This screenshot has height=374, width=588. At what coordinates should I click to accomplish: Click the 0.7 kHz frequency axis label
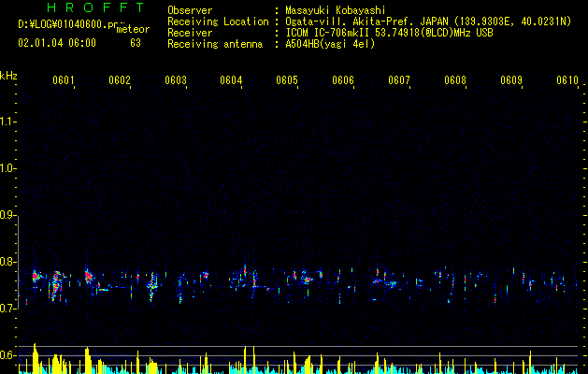click(7, 309)
